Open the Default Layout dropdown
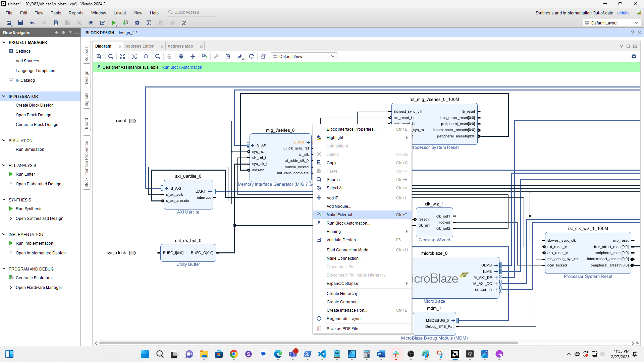 click(612, 23)
